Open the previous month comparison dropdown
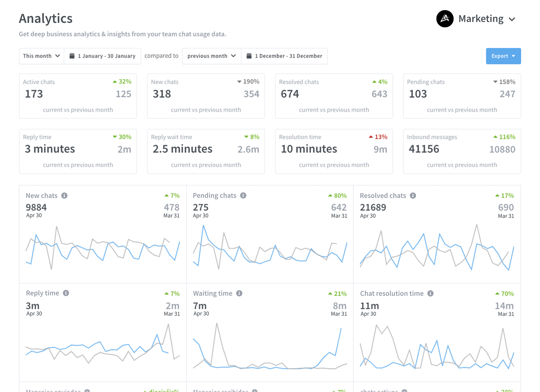Viewport: 540px width, 392px height. pyautogui.click(x=212, y=56)
